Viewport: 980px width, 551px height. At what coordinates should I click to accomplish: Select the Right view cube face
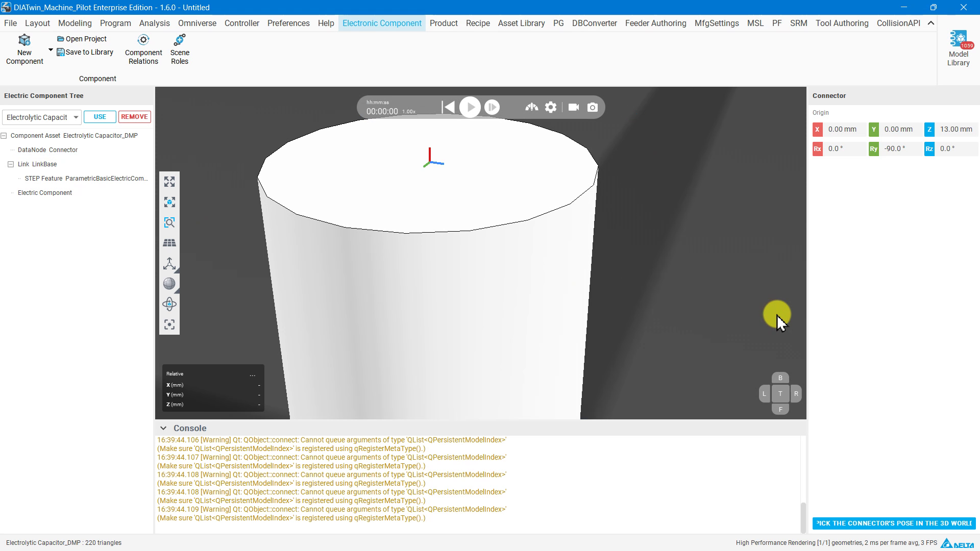(x=796, y=393)
